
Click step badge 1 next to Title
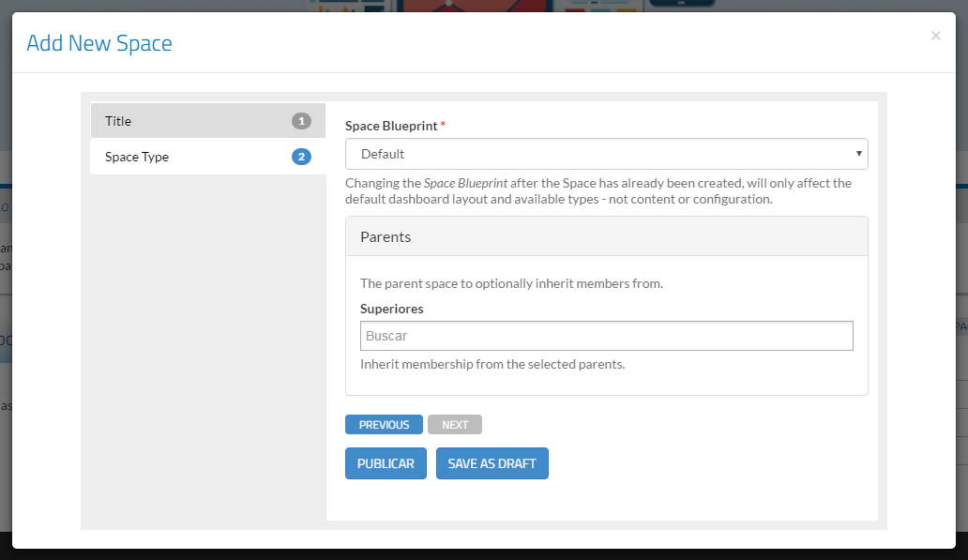[301, 120]
